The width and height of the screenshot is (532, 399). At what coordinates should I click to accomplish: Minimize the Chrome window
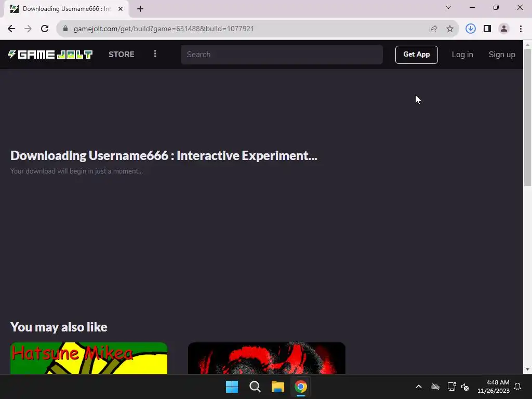point(472,7)
